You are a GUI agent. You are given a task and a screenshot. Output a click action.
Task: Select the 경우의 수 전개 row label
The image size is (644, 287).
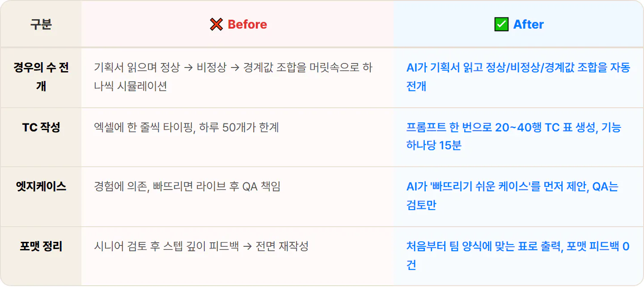(x=41, y=77)
